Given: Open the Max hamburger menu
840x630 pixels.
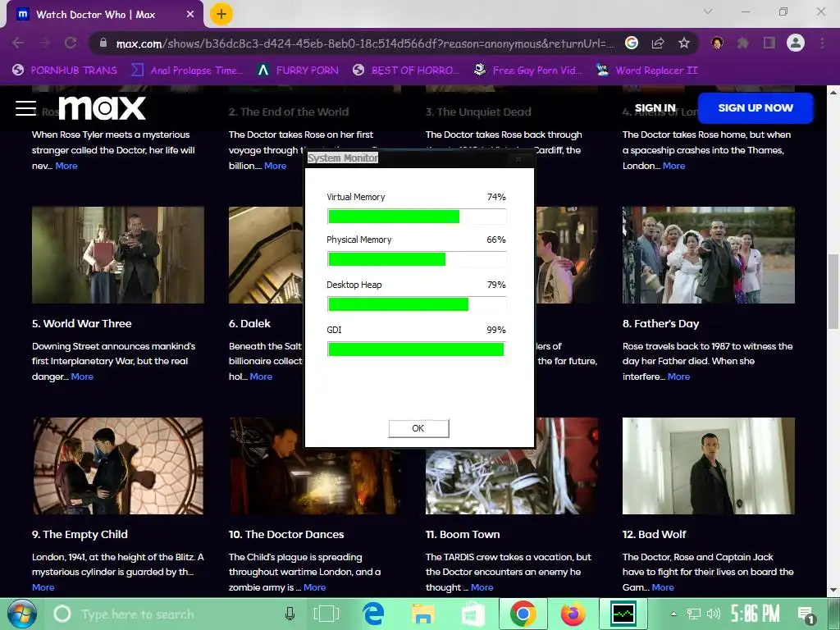Looking at the screenshot, I should (x=25, y=108).
